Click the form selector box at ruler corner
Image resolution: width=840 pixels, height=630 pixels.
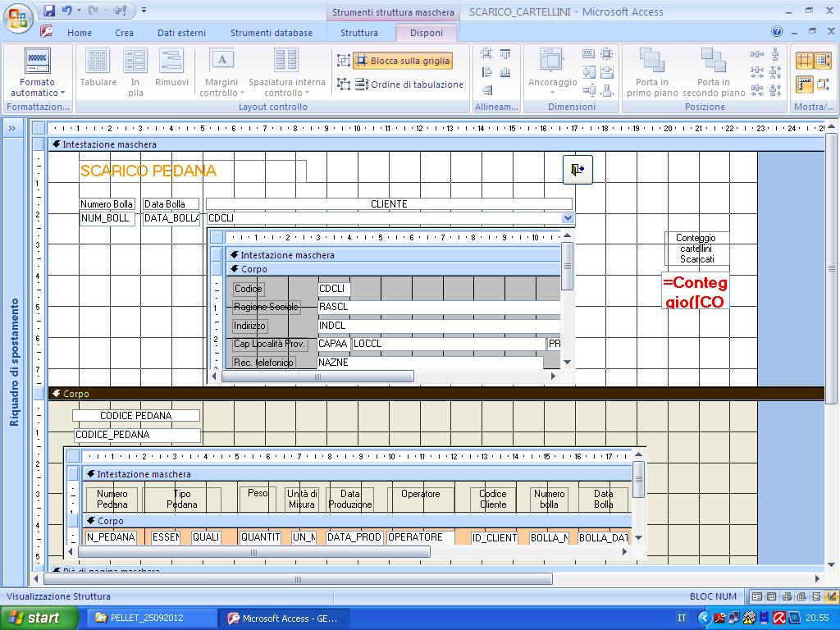click(39, 128)
